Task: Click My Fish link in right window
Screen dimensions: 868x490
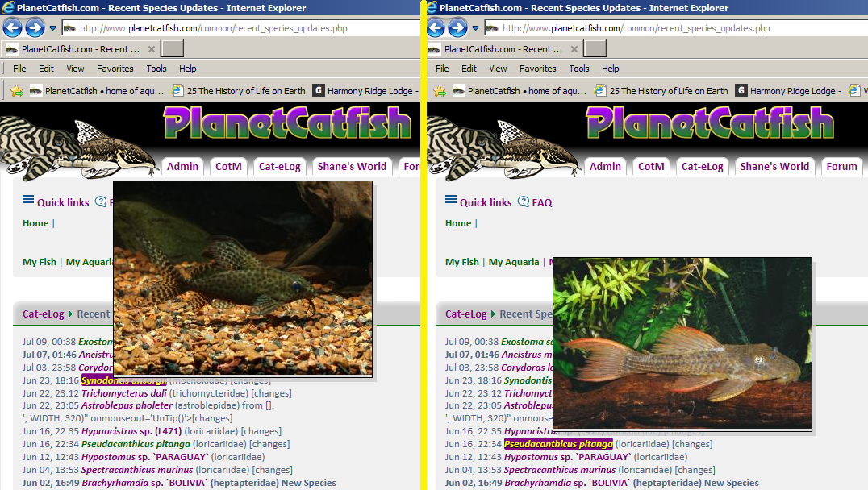Action: pos(462,262)
